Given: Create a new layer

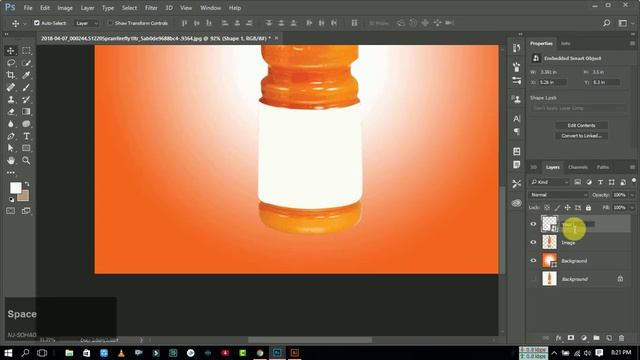Looking at the screenshot, I should point(609,338).
